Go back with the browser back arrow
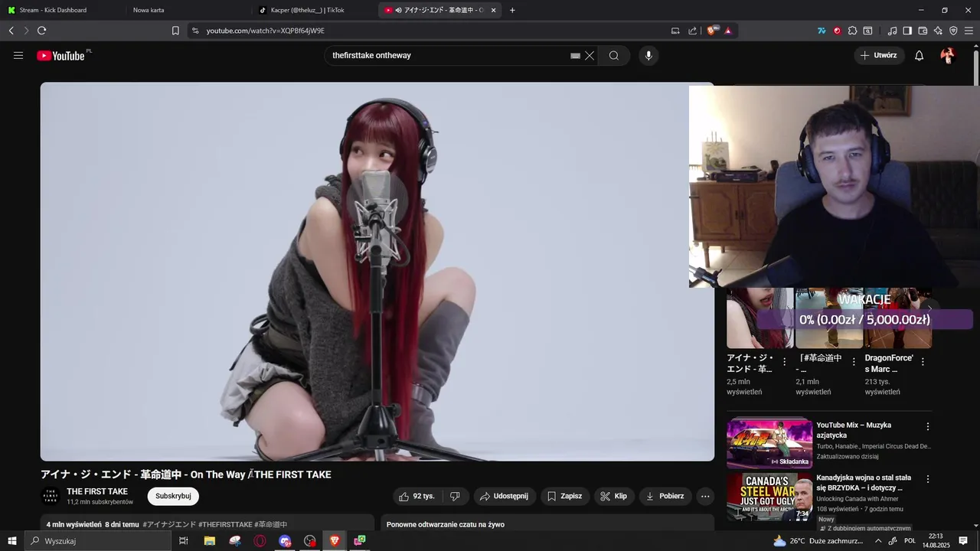The image size is (980, 551). click(x=11, y=31)
